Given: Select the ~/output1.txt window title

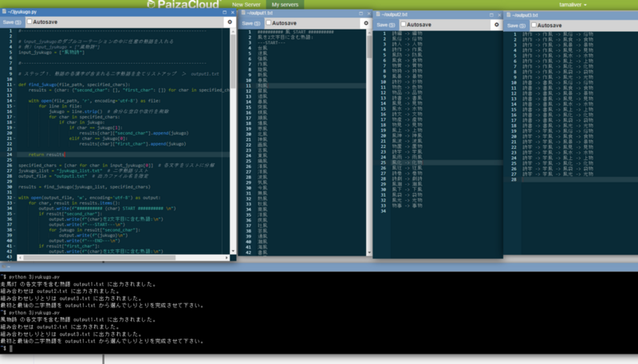Looking at the screenshot, I should pyautogui.click(x=260, y=13).
